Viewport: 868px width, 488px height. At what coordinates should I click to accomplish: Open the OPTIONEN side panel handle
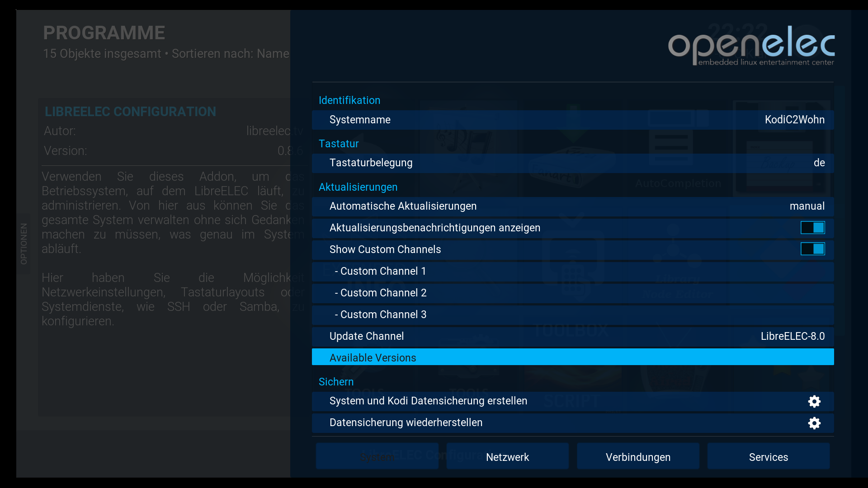tap(24, 244)
